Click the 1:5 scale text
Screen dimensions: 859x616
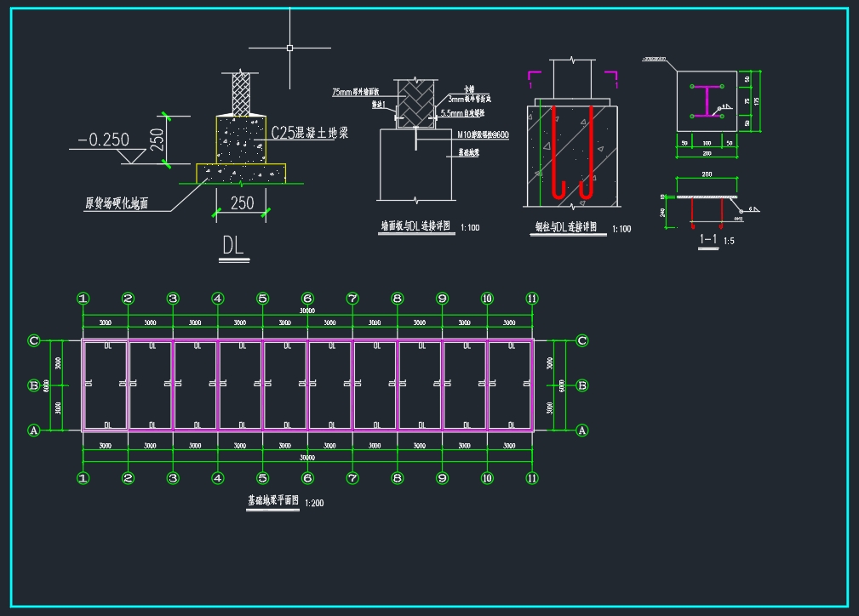click(729, 241)
